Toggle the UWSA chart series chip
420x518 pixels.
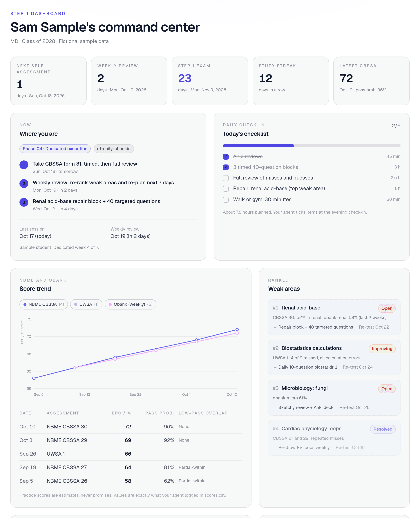pos(86,304)
